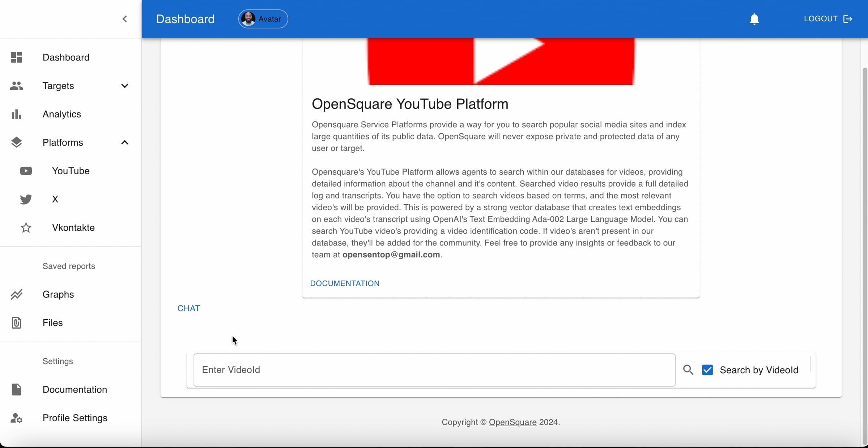Screen dimensions: 868x448
Task: Expand the Targets menu chevron
Action: click(x=125, y=86)
